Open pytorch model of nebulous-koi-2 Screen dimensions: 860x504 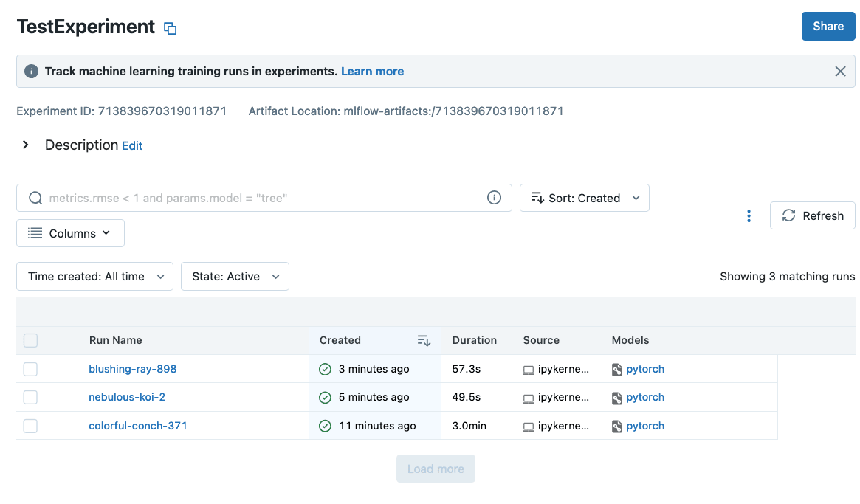[x=645, y=397]
